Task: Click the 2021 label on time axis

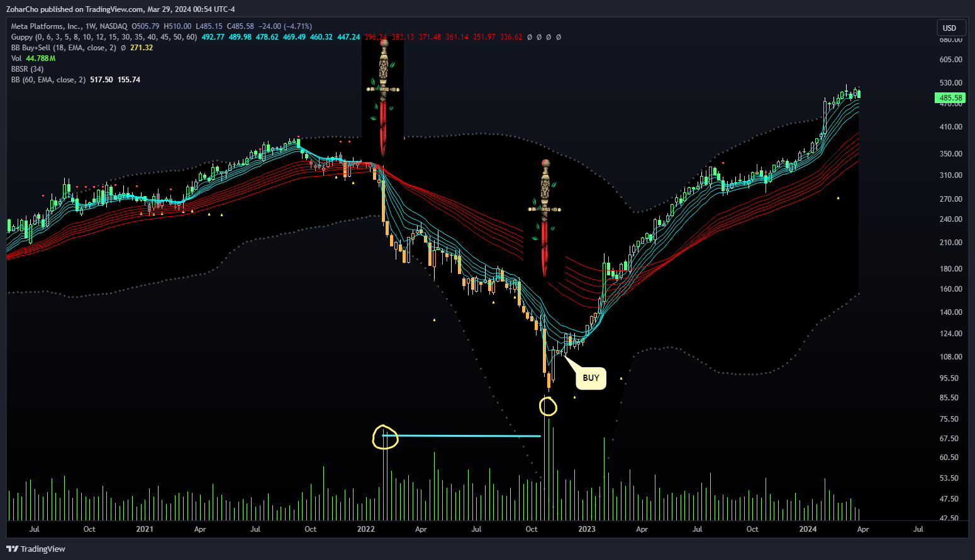Action: 145,529
